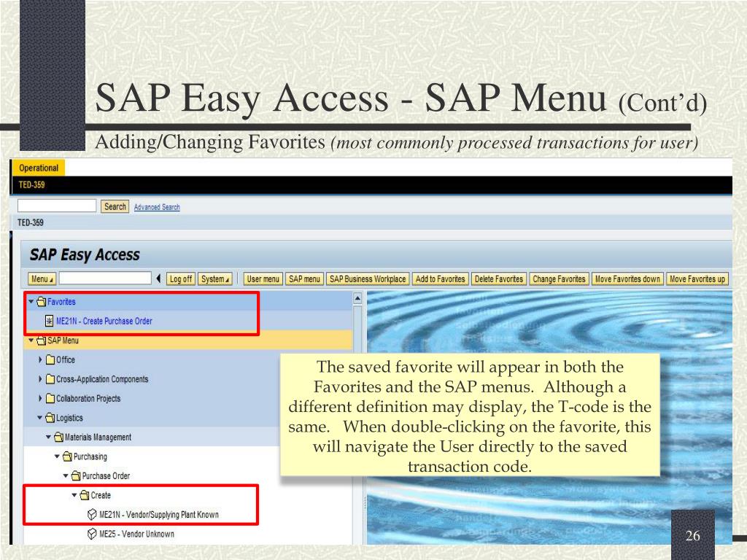Click the tree scrollbar up arrow

(357, 298)
